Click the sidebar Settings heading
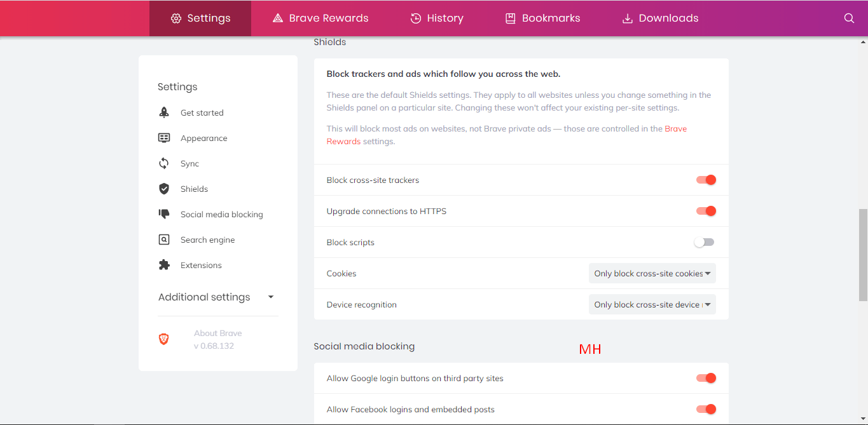868x425 pixels. click(x=177, y=86)
